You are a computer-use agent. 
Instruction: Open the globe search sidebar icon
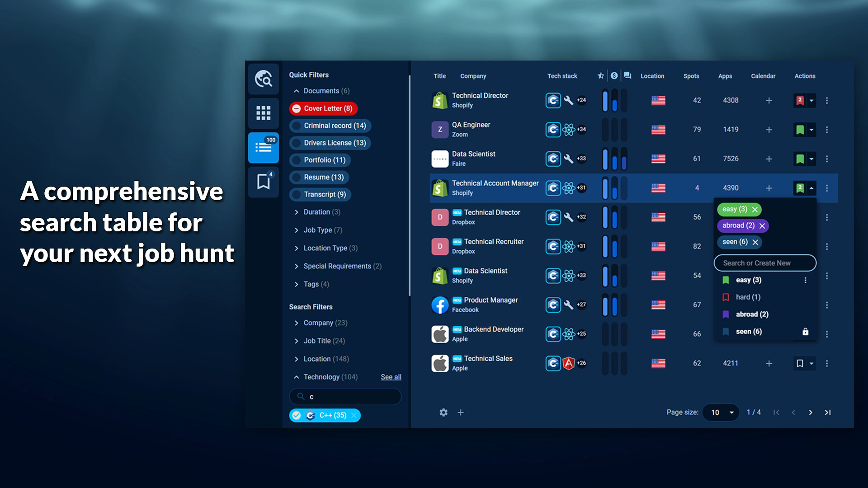263,79
